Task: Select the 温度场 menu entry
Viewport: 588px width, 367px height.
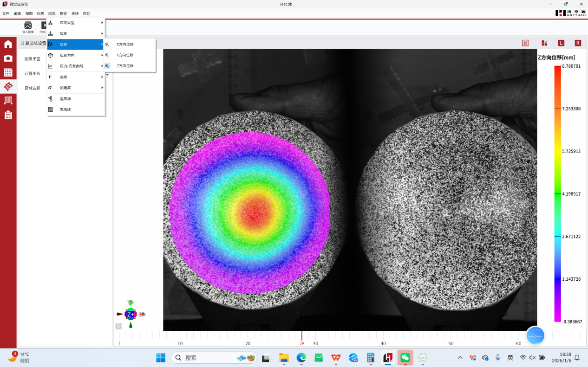Action: 65,99
